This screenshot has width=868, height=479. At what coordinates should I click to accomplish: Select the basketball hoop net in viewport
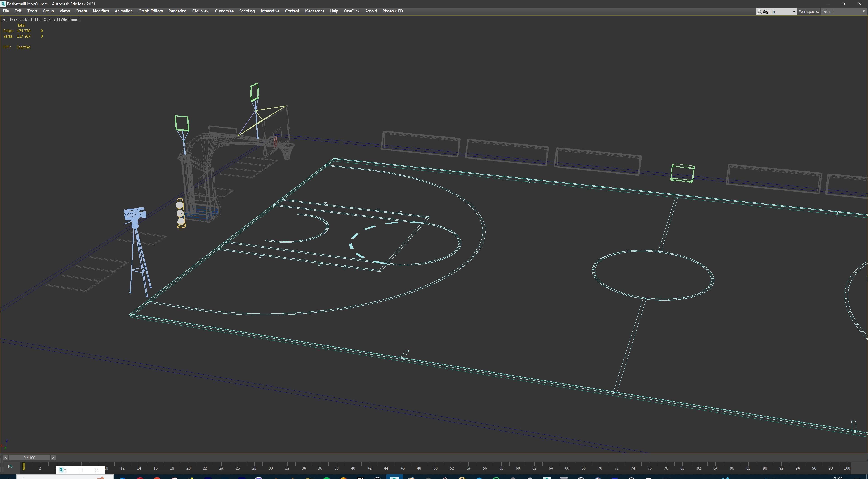click(x=287, y=151)
